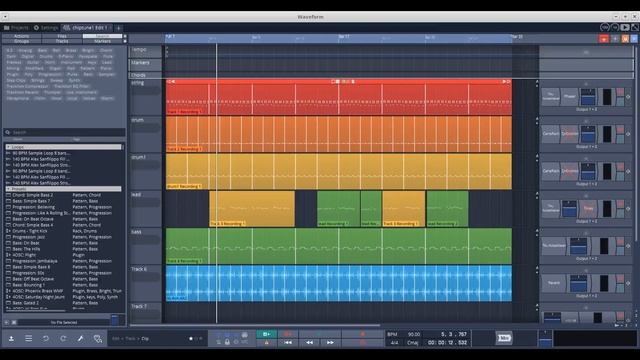Open the Reverb plugin on Track 6

(x=554, y=283)
